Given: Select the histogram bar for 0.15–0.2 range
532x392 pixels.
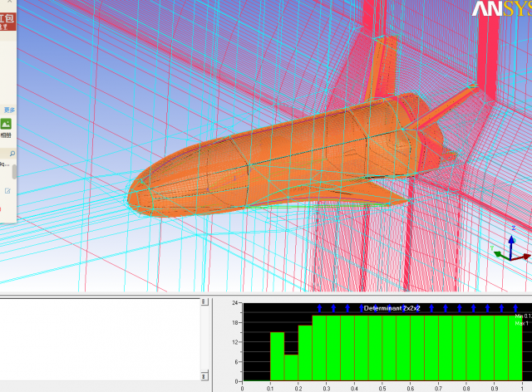Looking at the screenshot, I should [291, 368].
